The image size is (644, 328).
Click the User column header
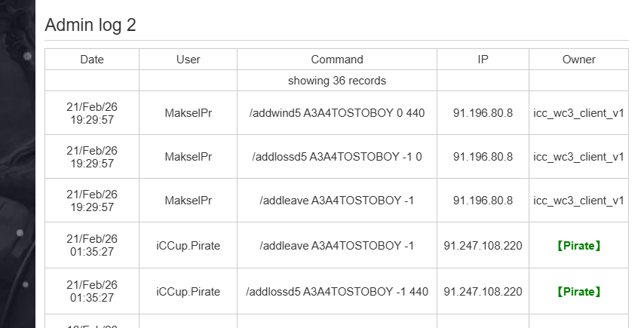(x=188, y=60)
